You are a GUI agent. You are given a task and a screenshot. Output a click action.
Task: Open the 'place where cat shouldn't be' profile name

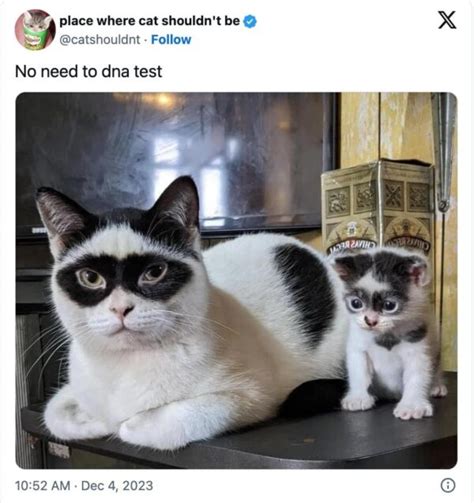point(149,21)
